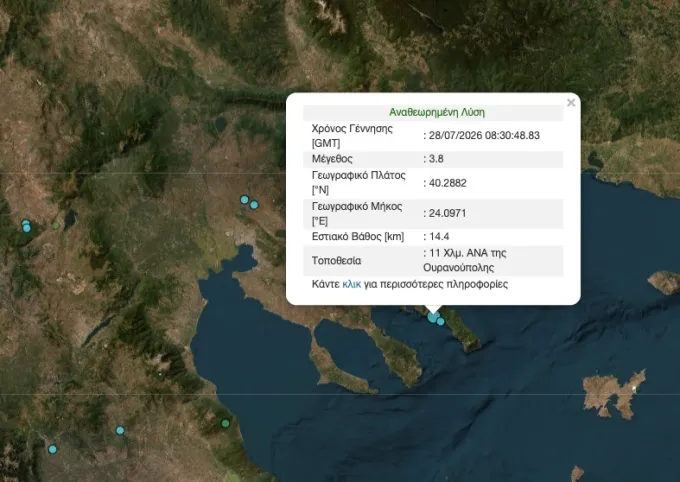680x482 pixels.
Task: Click the location text '11 Χλμ. ΑΝΑ της Ουρανούπολης'
Action: coord(465,260)
